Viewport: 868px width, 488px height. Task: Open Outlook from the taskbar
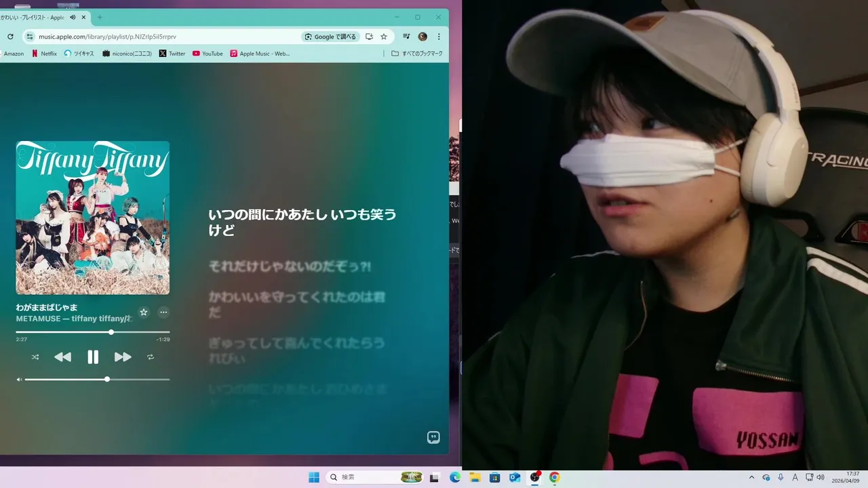515,477
